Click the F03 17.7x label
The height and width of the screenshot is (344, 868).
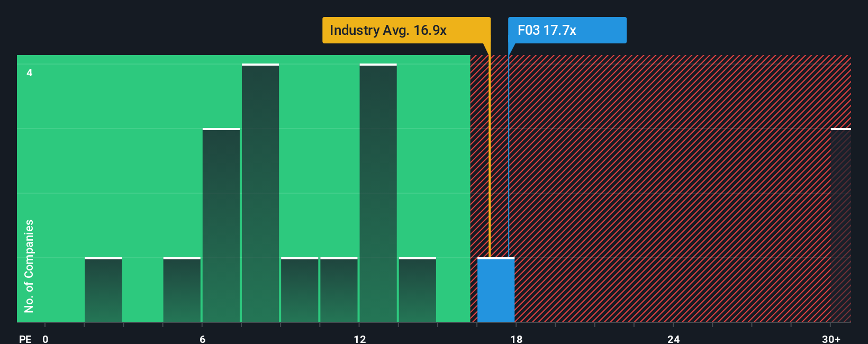(x=567, y=30)
